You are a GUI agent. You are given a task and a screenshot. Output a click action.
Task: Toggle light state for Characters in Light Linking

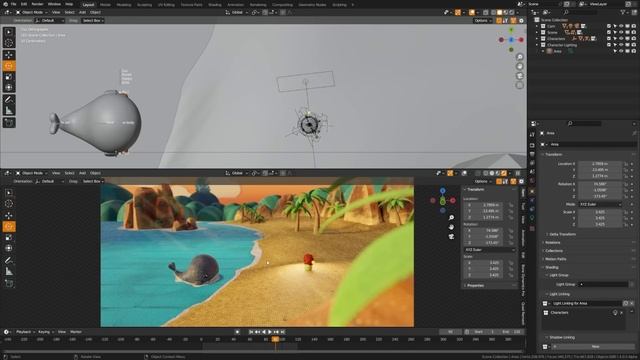[615, 313]
